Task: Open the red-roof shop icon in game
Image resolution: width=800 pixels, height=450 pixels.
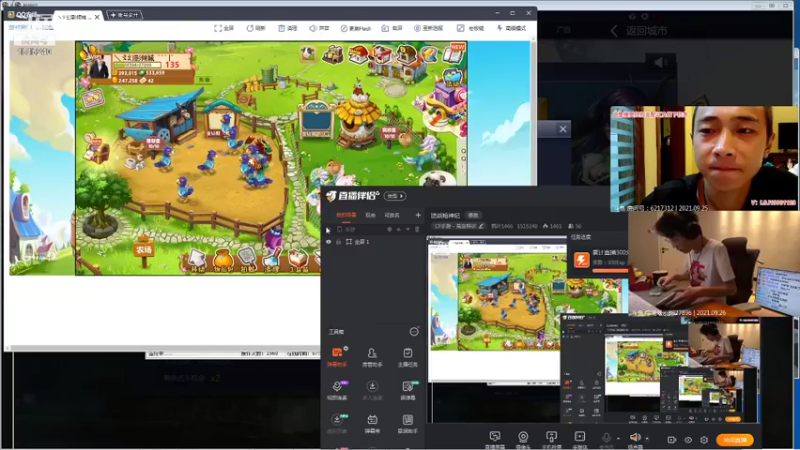Action: click(358, 55)
